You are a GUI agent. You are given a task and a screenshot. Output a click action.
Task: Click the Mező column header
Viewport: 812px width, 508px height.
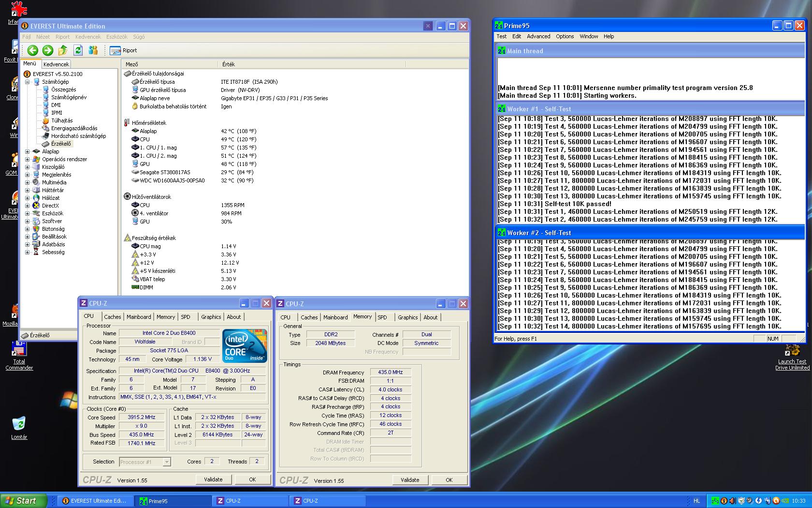click(x=170, y=64)
